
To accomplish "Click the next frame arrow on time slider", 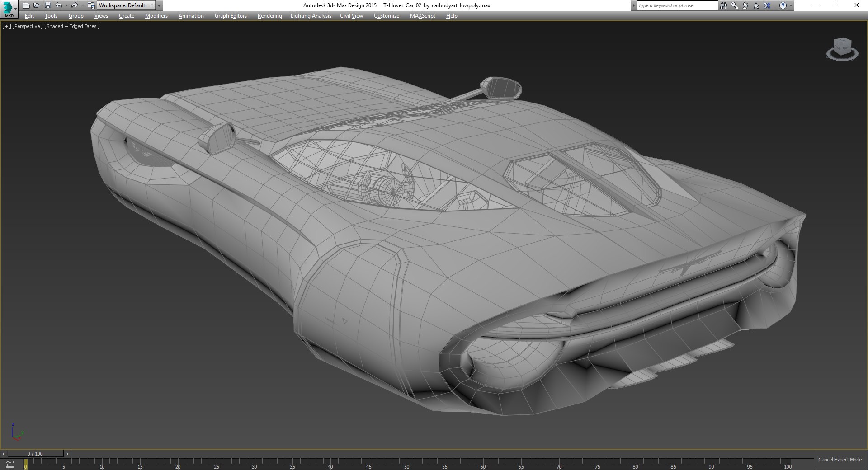I will point(67,454).
